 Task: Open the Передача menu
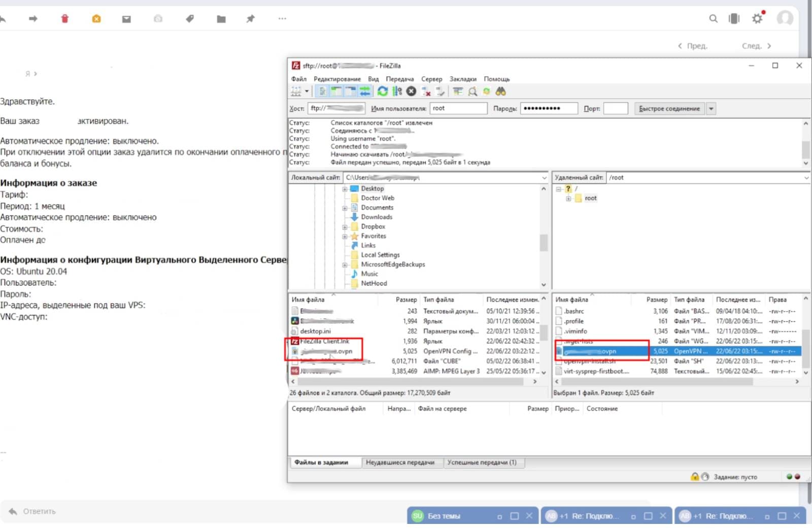point(400,79)
